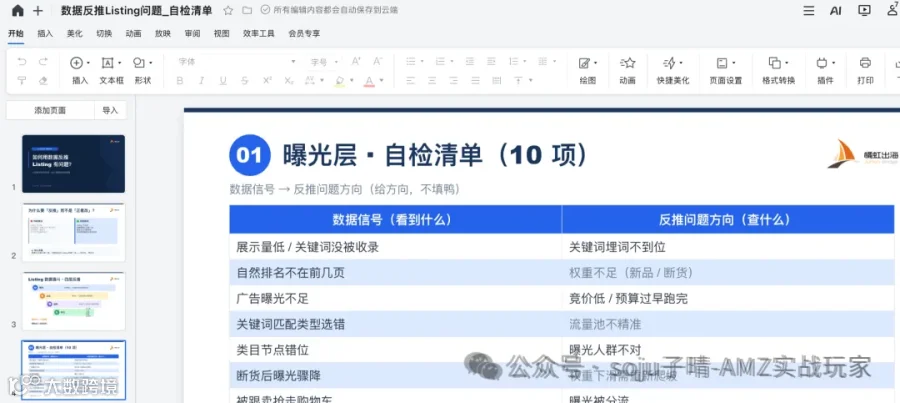Toggle Underline formatting
The image size is (900, 403).
(x=223, y=80)
